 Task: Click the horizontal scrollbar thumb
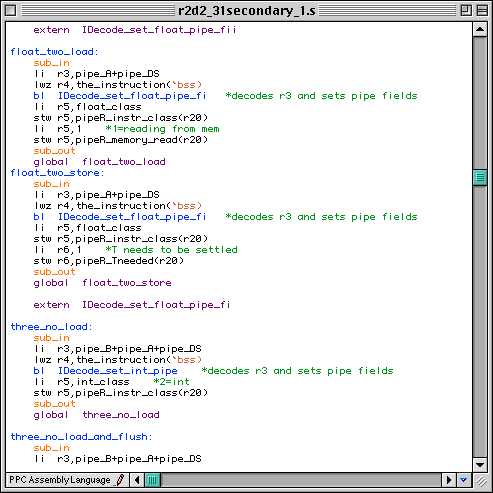(153, 480)
